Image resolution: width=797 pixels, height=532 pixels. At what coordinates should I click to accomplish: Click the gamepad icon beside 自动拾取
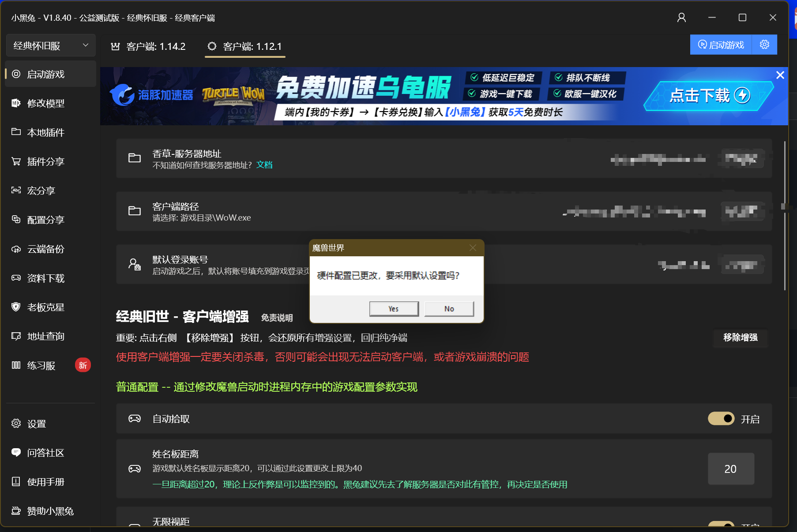click(x=135, y=419)
